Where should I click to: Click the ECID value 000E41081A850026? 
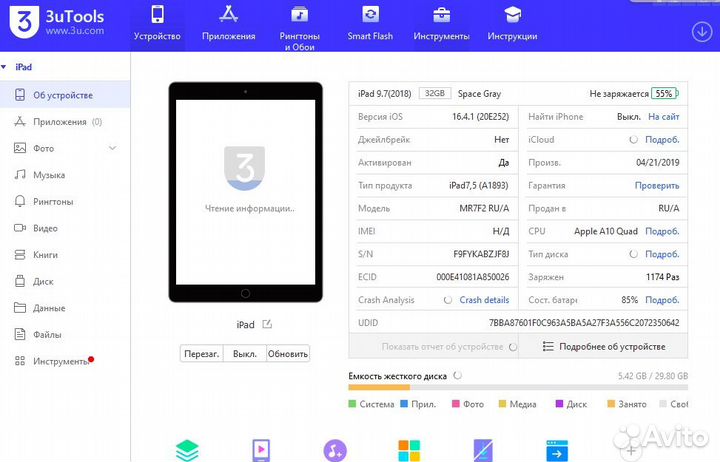coord(472,277)
